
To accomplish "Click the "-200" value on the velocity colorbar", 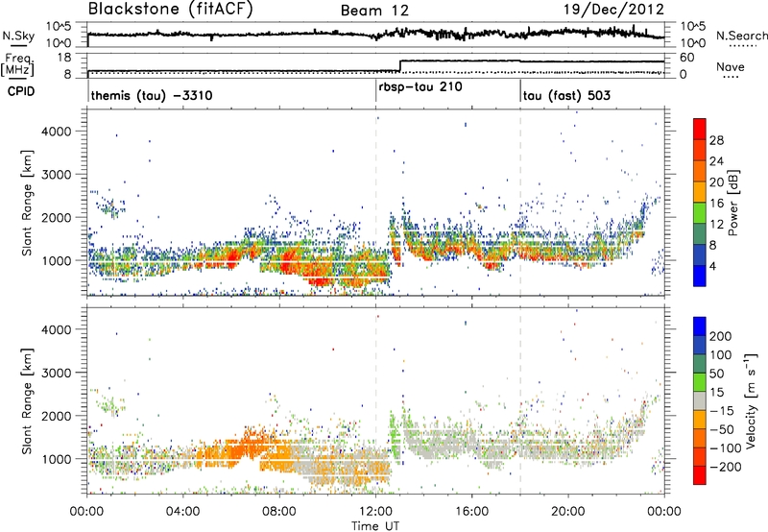I will click(724, 467).
